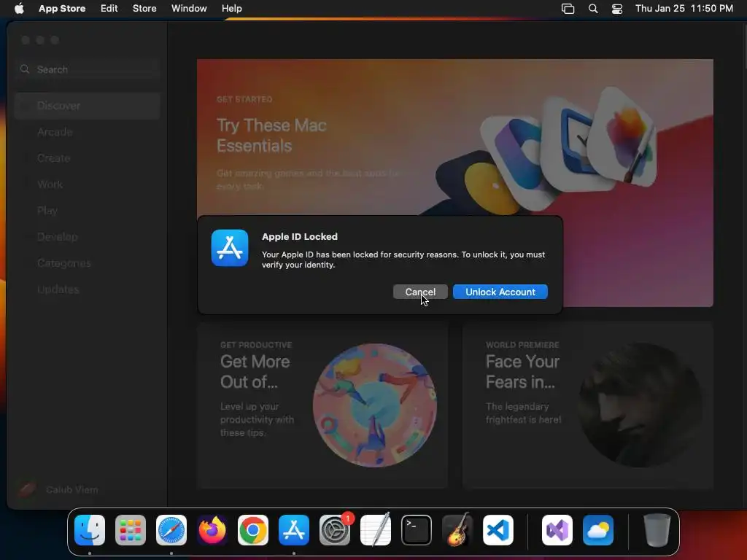The width and height of the screenshot is (747, 560).
Task: Select Updates in the sidebar
Action: pyautogui.click(x=88, y=289)
